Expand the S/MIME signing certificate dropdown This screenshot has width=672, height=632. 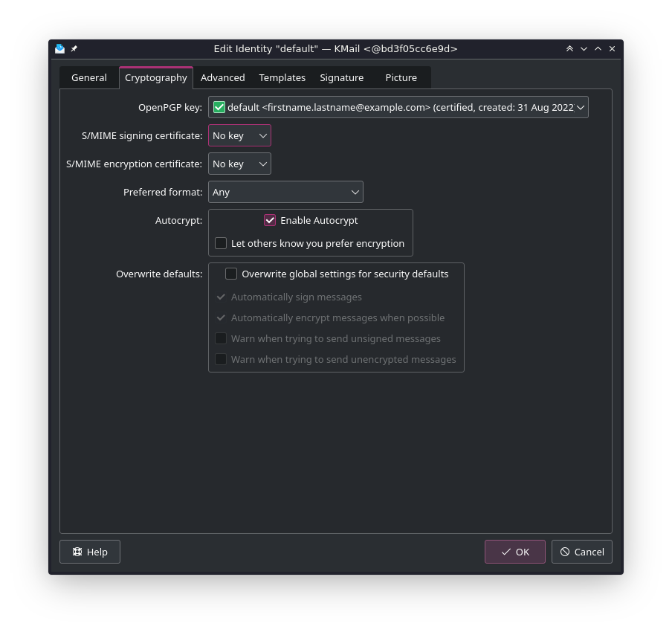(x=239, y=135)
